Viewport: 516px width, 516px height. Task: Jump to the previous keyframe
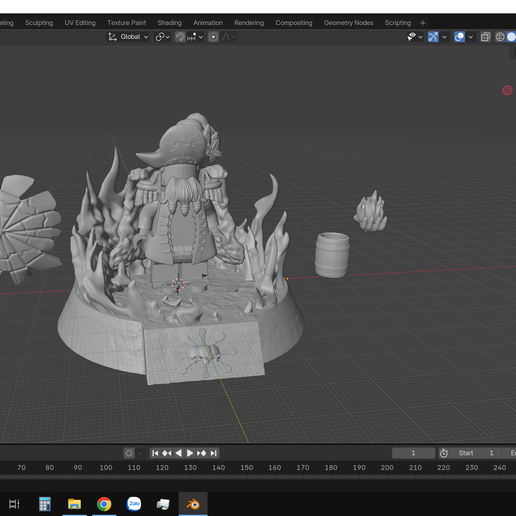pos(167,453)
